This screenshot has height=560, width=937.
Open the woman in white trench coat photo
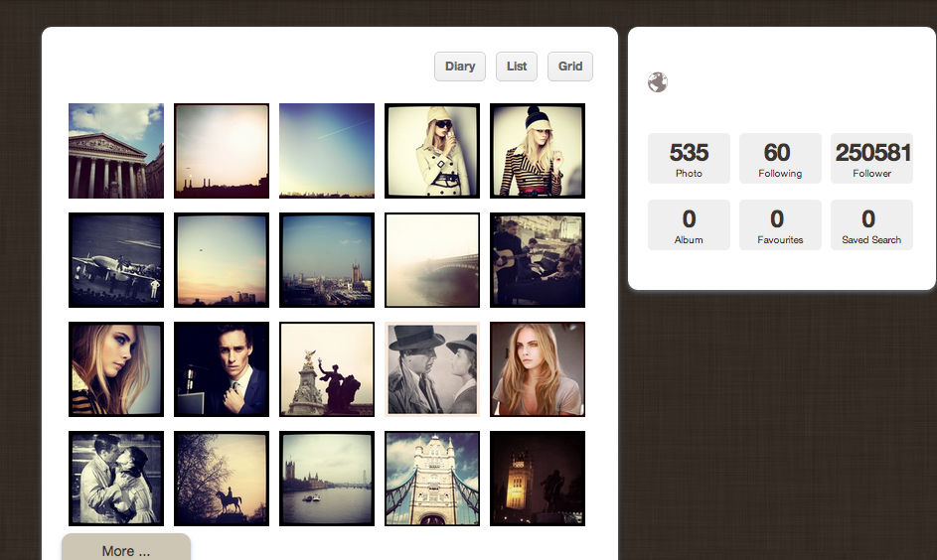click(432, 151)
